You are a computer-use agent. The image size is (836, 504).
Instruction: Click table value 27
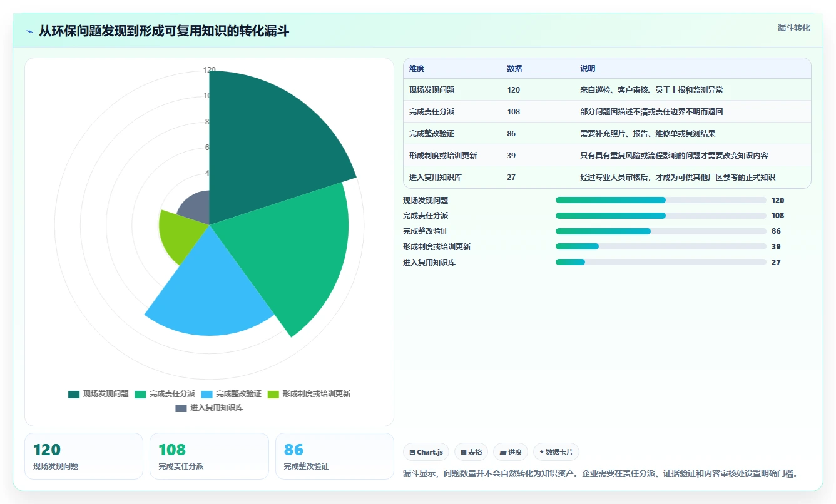click(511, 178)
